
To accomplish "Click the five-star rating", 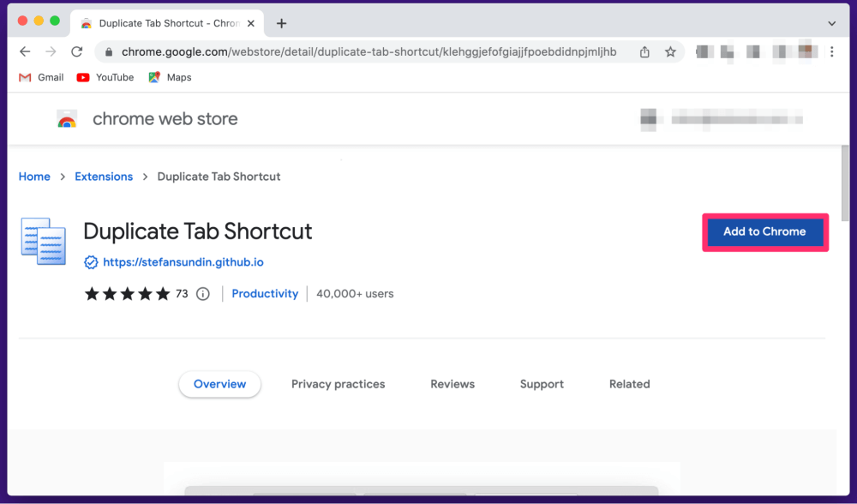I will click(x=128, y=294).
